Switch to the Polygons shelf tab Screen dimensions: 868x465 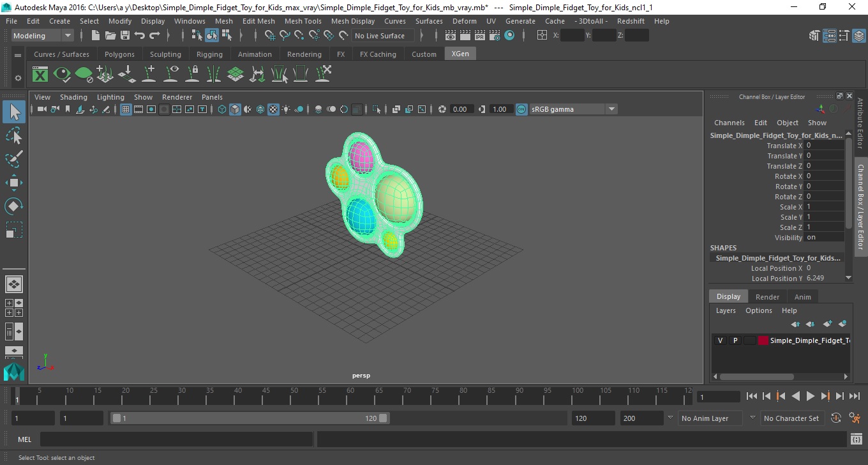(x=119, y=54)
